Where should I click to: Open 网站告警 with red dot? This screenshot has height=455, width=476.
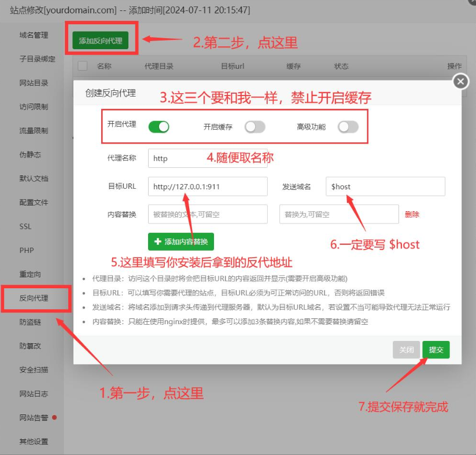[34, 417]
